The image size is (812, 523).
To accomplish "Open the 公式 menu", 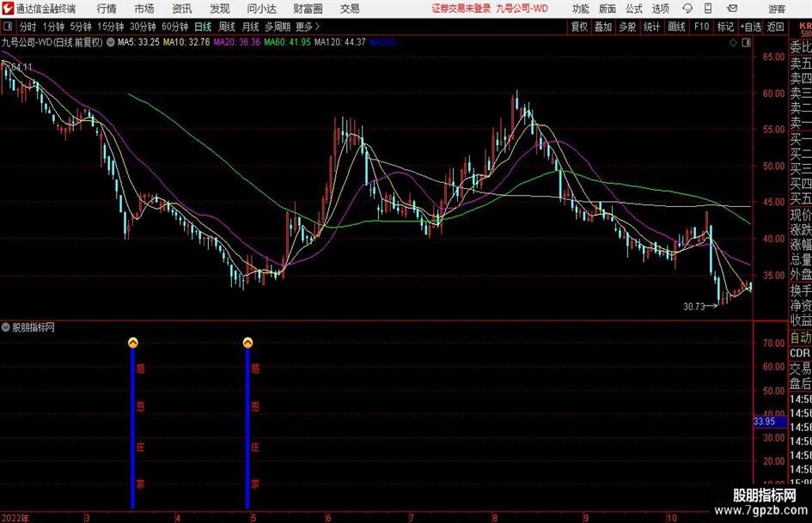I will click(633, 9).
